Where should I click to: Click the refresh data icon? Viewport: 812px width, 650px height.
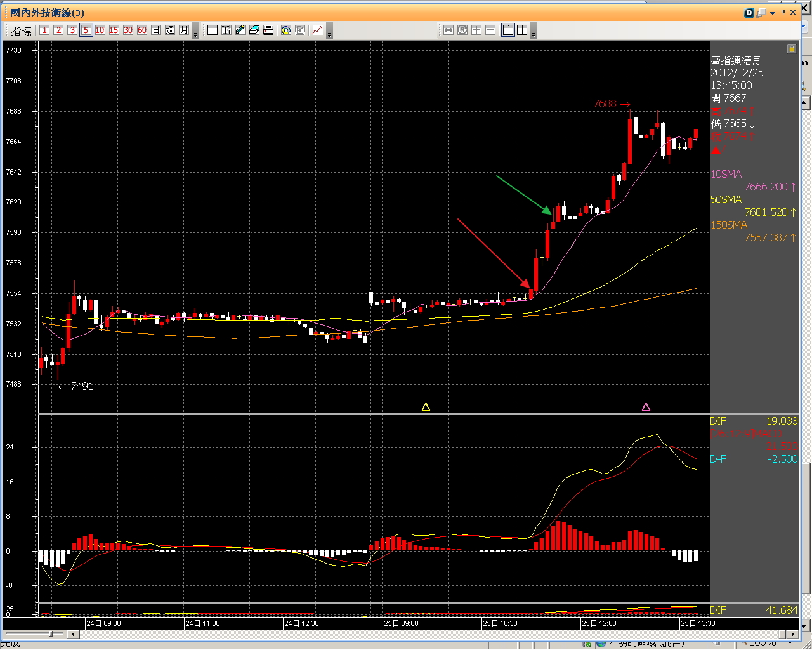point(286,30)
